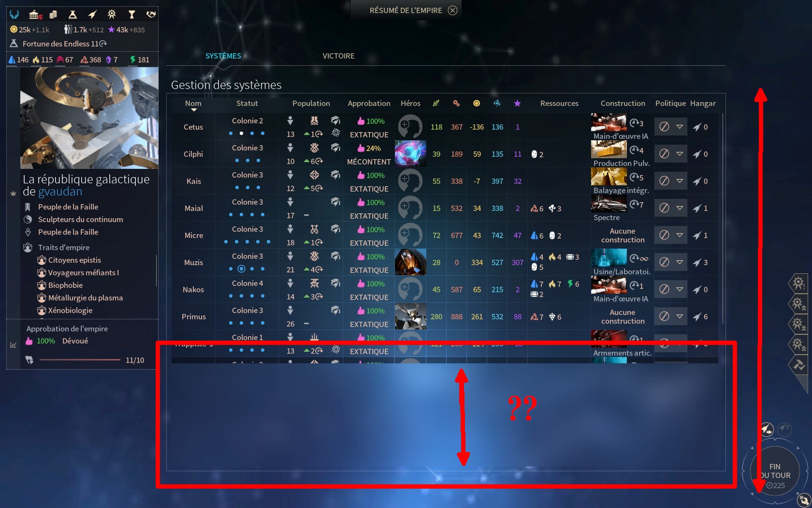The width and height of the screenshot is (812, 508).
Task: Open the research icon in top toolbar
Action: pos(72,15)
